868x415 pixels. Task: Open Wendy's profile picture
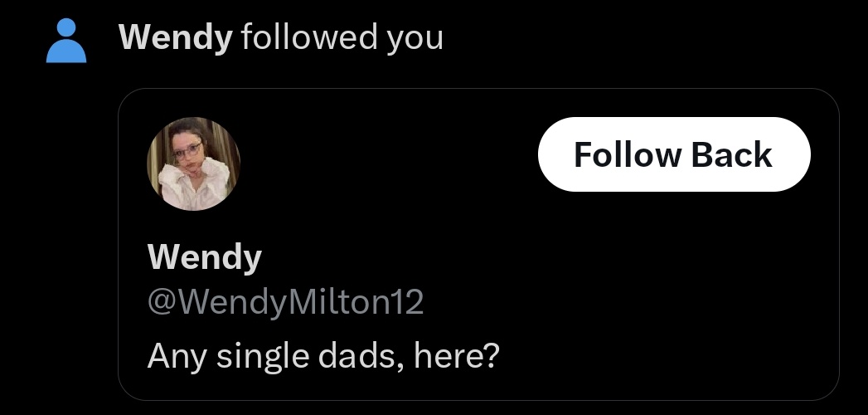coord(193,164)
